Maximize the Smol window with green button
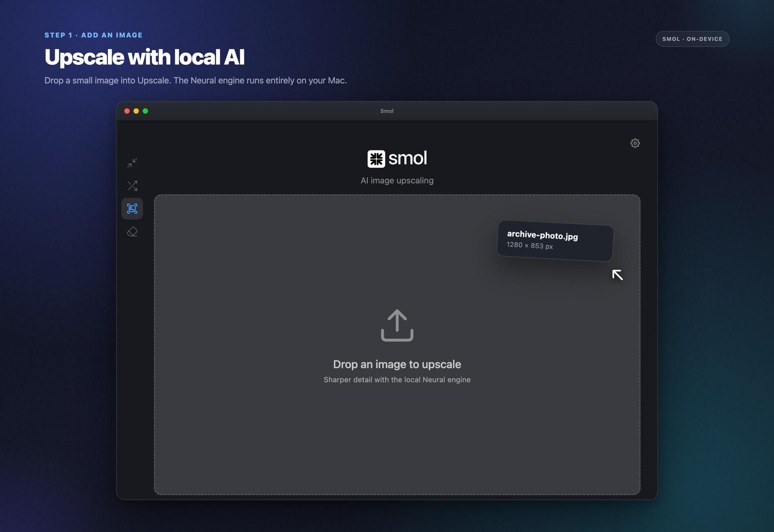This screenshot has height=532, width=774. [145, 111]
